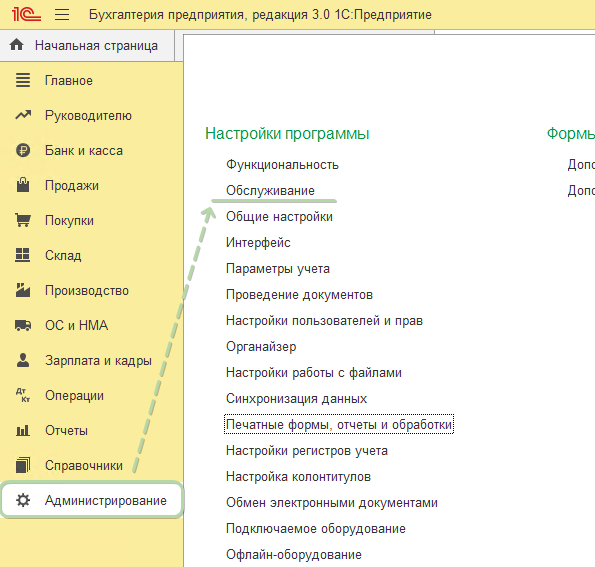Click the home icon of Начальная страница
595x567 pixels.
(16, 45)
